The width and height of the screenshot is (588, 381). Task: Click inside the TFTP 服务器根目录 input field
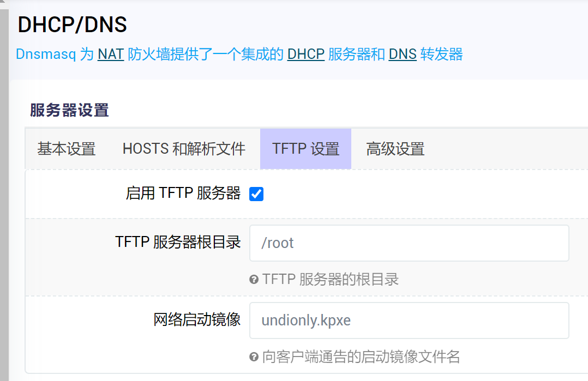pyautogui.click(x=409, y=243)
